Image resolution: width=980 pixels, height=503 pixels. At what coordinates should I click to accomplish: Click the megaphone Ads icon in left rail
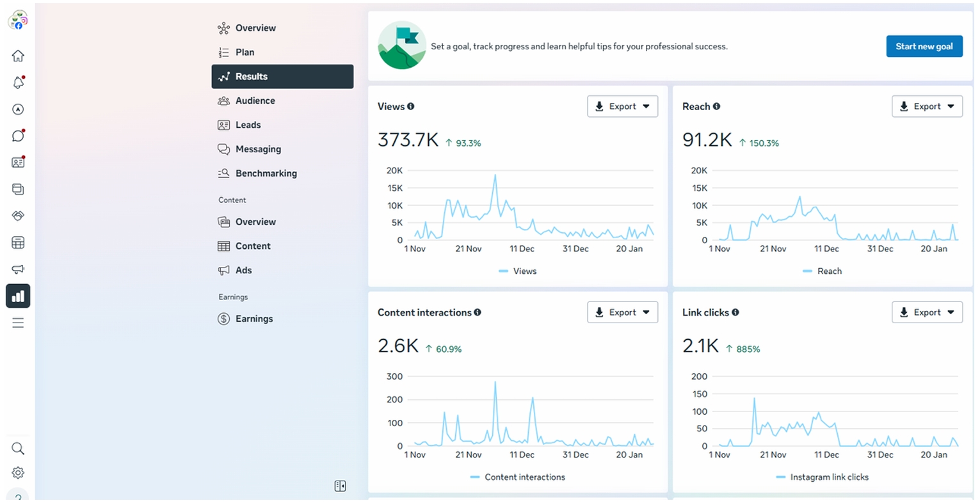tap(18, 269)
